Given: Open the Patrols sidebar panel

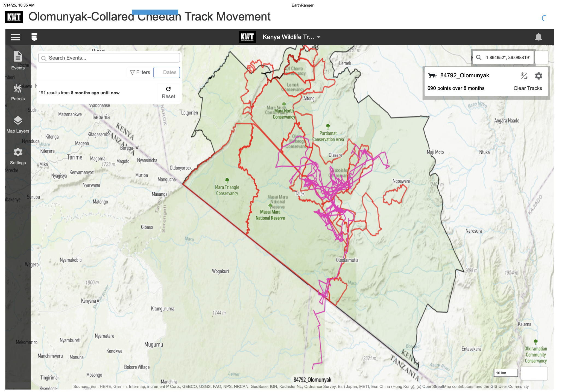Looking at the screenshot, I should (x=18, y=92).
